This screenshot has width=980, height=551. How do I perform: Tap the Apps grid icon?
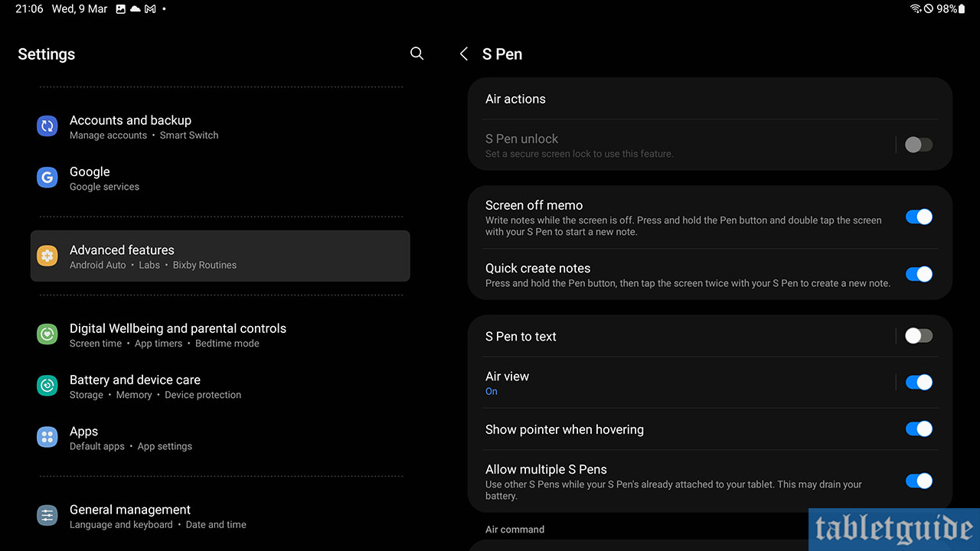coord(47,437)
